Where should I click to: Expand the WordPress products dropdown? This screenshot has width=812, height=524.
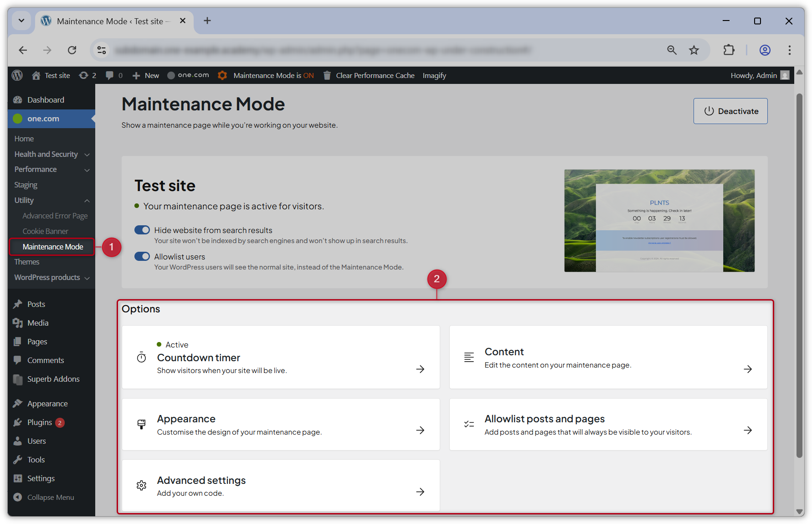[x=87, y=277]
